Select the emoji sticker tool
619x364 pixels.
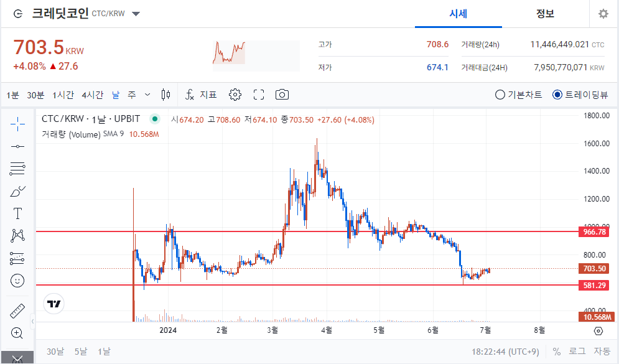pyautogui.click(x=17, y=281)
